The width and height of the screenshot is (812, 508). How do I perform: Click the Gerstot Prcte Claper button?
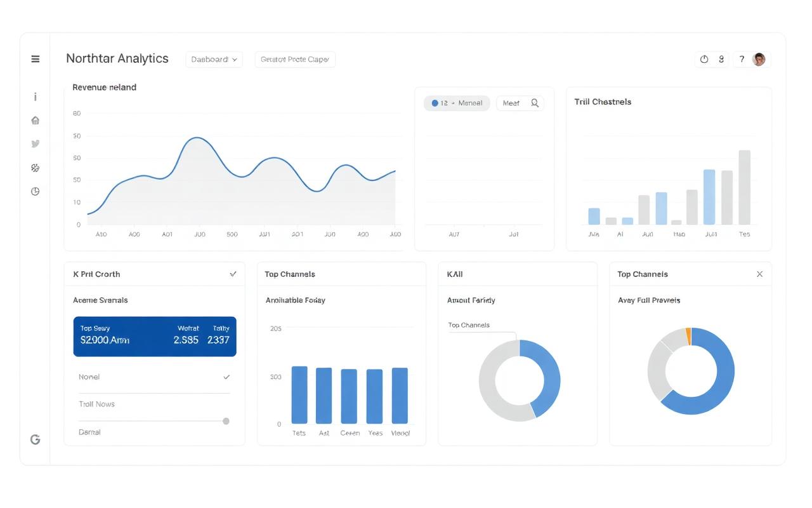pyautogui.click(x=295, y=59)
